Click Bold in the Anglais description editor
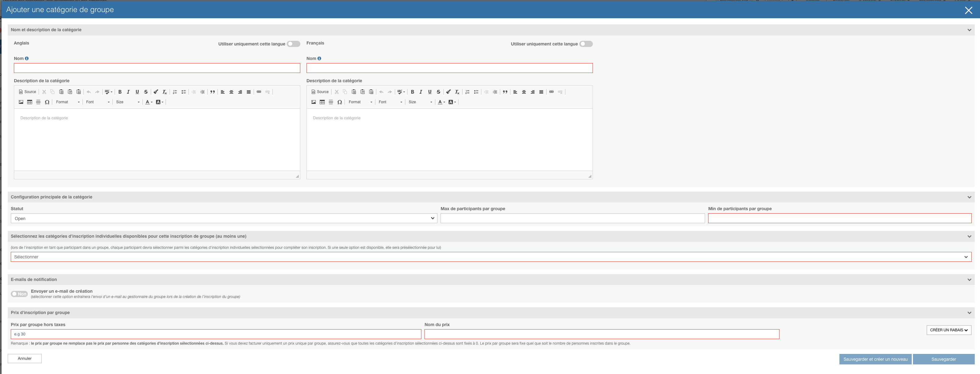 pyautogui.click(x=120, y=92)
